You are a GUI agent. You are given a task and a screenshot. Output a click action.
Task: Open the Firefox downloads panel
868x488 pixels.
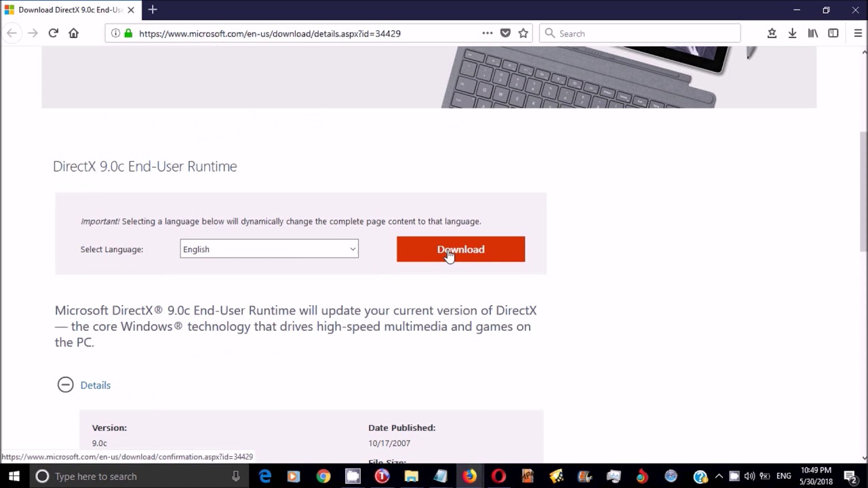[x=792, y=33]
